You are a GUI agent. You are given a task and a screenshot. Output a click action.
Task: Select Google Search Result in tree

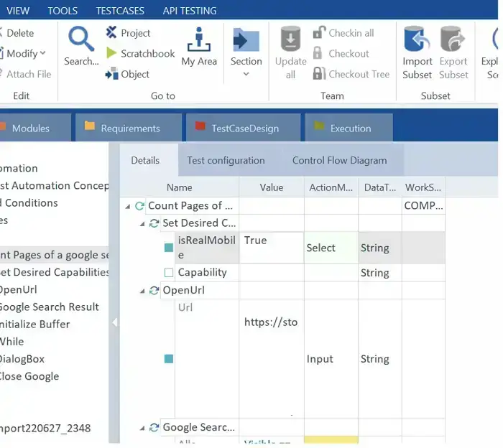(x=49, y=307)
